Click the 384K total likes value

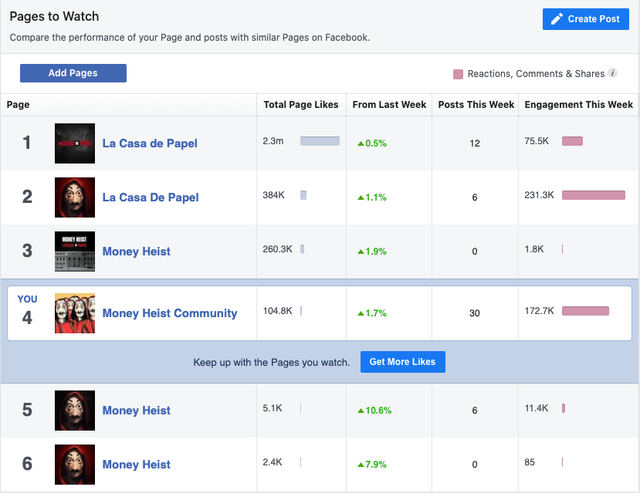click(273, 195)
